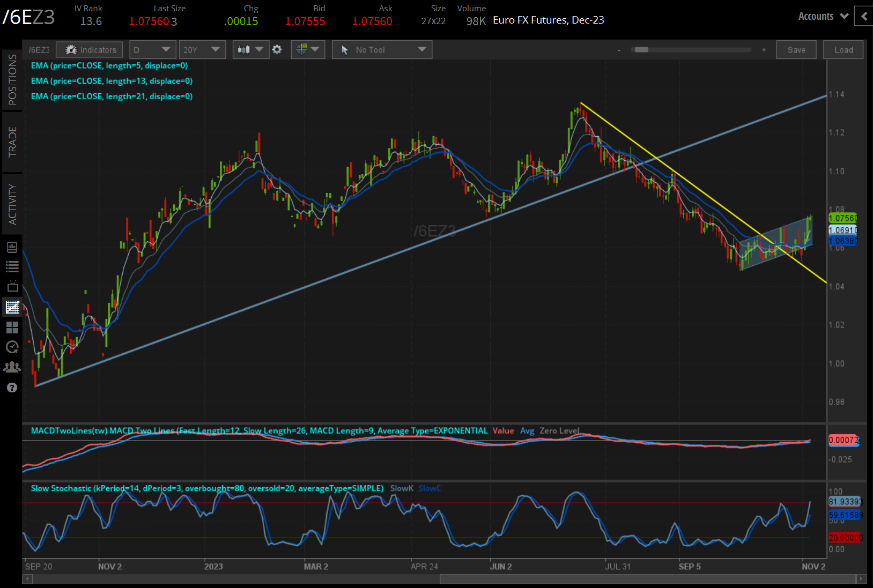Select the Charts icon in sidebar
The image size is (873, 588).
click(12, 307)
